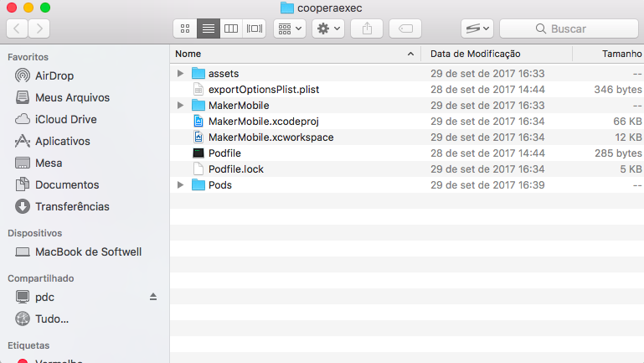Screen dimensions: 644x363
Task: Expand the assets folder disclosure triangle
Action: [181, 74]
